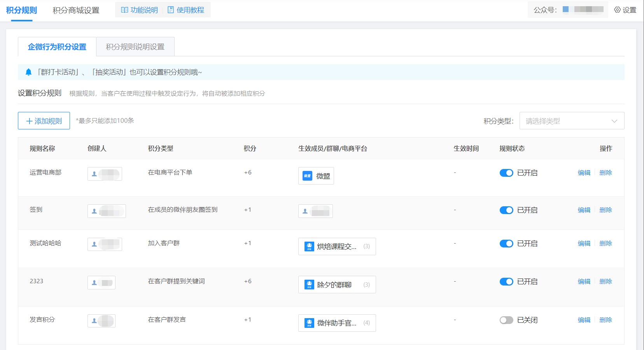This screenshot has width=644, height=350.
Task: Click the 功能说明 book icon
Action: pyautogui.click(x=124, y=10)
